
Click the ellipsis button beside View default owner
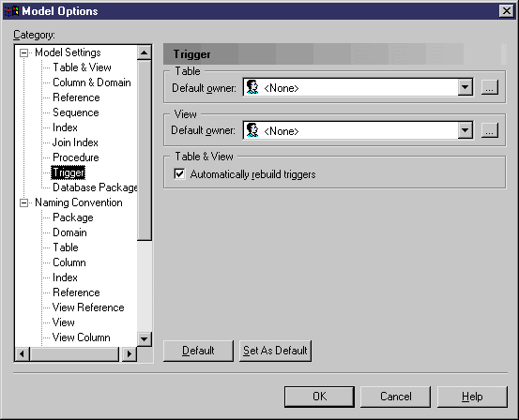(490, 130)
